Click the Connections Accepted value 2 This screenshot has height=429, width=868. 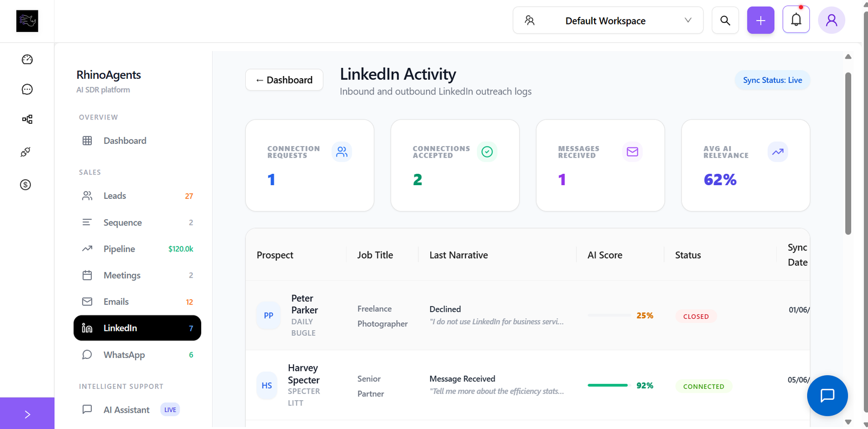point(417,180)
